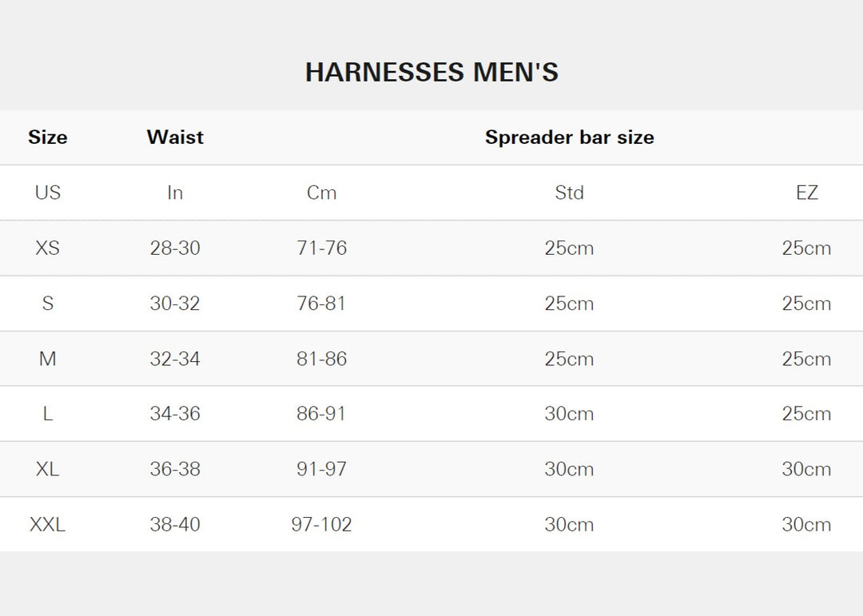The width and height of the screenshot is (863, 616).
Task: Click the Std spreader bar subheader
Action: coord(569,193)
